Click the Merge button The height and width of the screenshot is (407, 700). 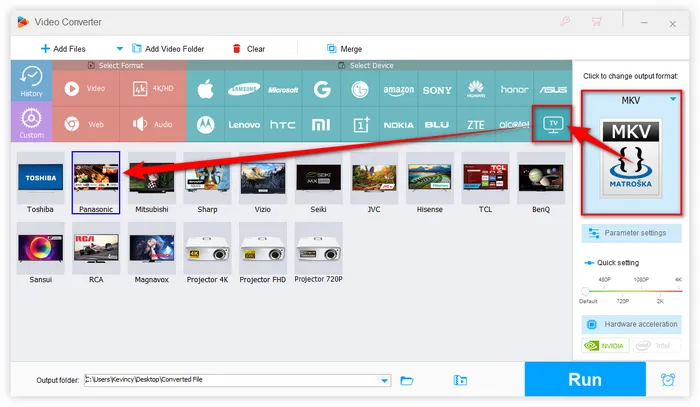point(344,49)
